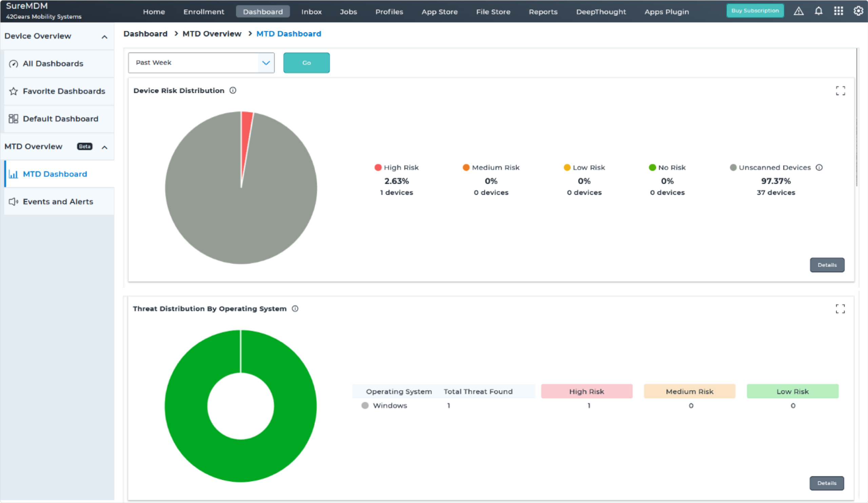The width and height of the screenshot is (868, 503).
Task: Toggle the High Risk legend entry
Action: [x=396, y=167]
